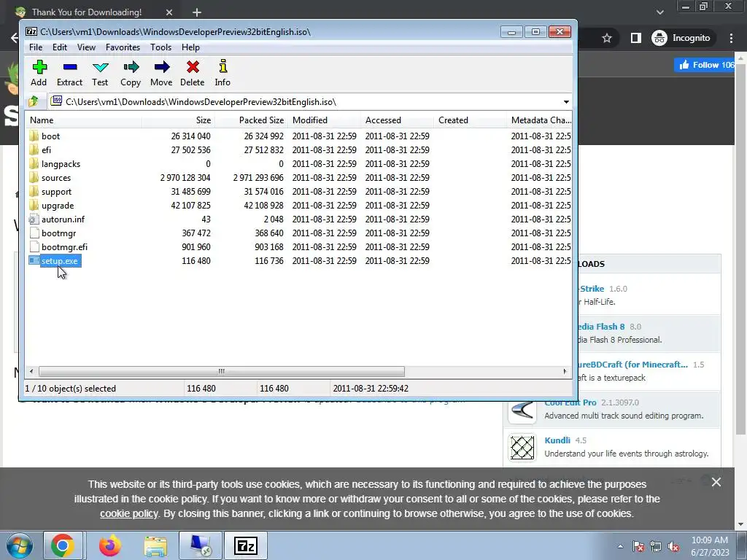Click the horizontal scrollbar thumb
This screenshot has height=560, width=747.
pos(222,371)
